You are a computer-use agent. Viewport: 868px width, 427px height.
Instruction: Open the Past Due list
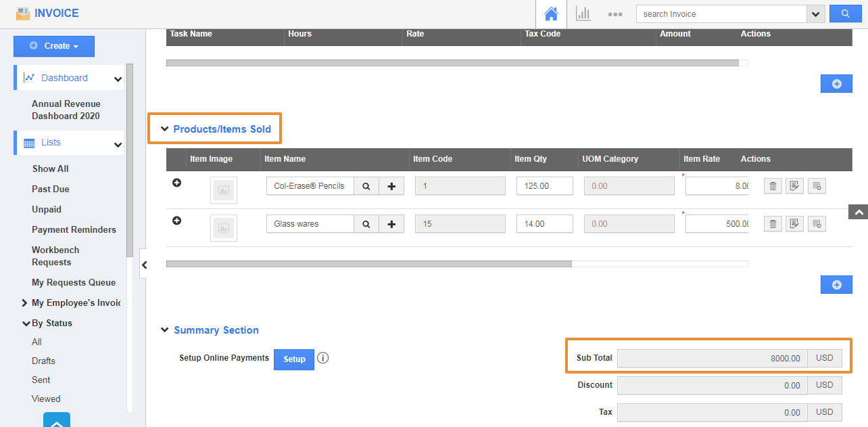[51, 189]
